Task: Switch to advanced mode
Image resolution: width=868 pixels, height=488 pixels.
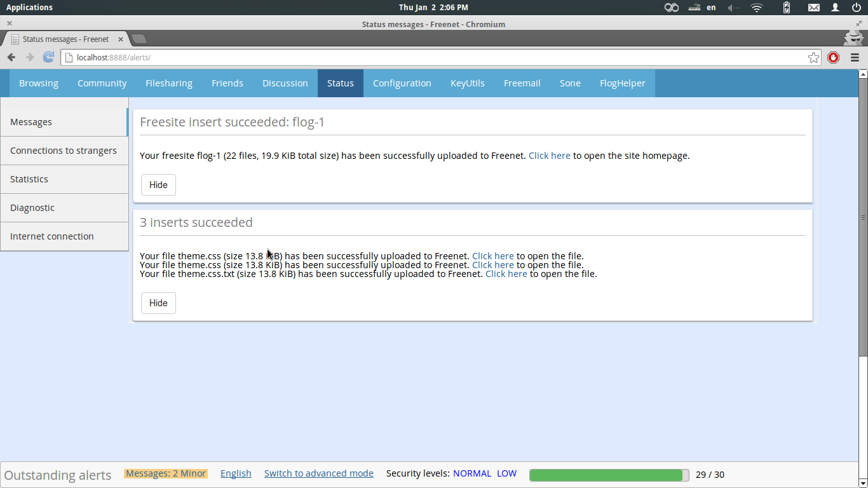Action: tap(319, 473)
